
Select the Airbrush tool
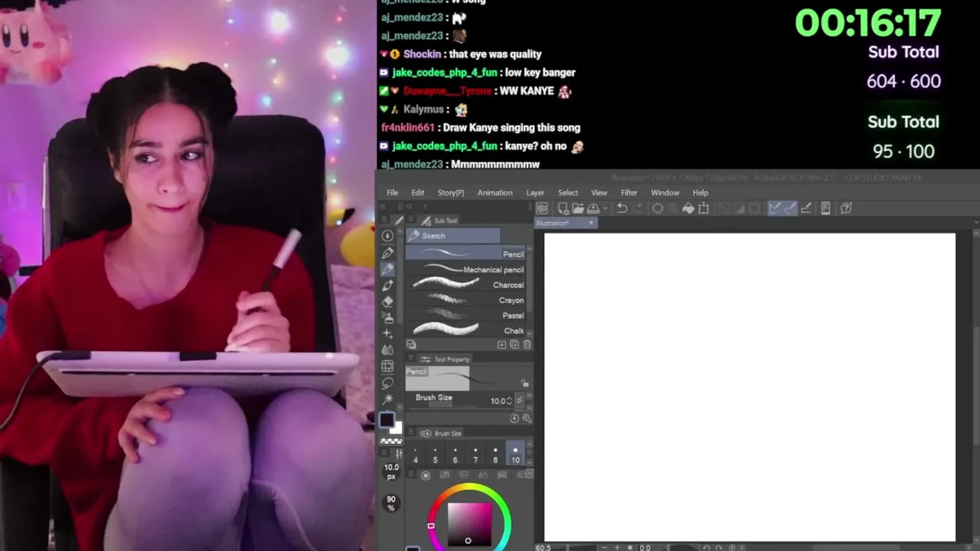pyautogui.click(x=387, y=318)
